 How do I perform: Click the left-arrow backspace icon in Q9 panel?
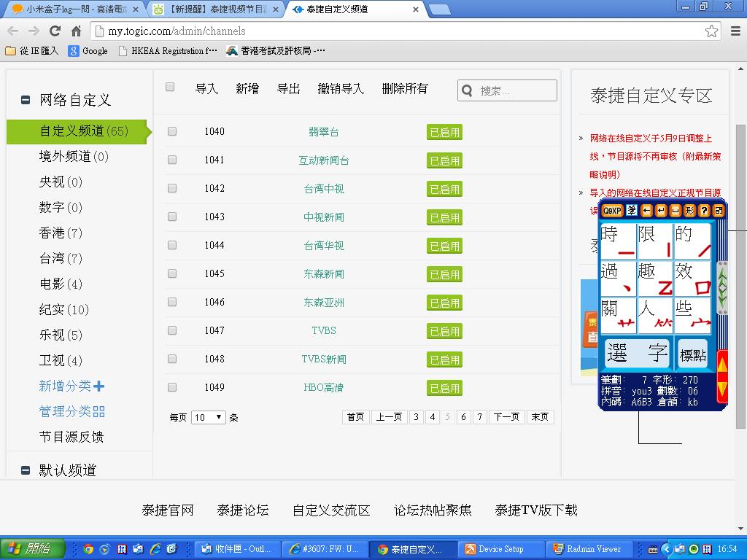coord(646,211)
